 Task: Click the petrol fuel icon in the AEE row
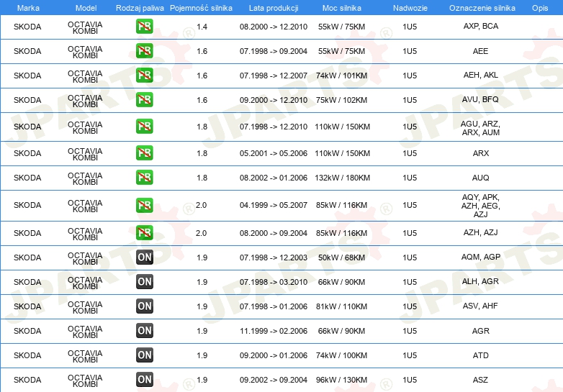pyautogui.click(x=144, y=51)
